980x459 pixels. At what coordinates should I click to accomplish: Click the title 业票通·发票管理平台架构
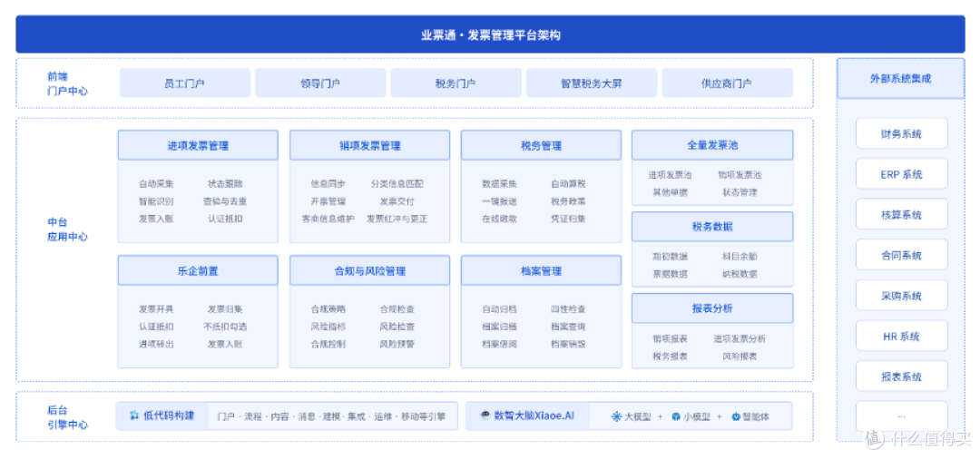[x=491, y=35]
